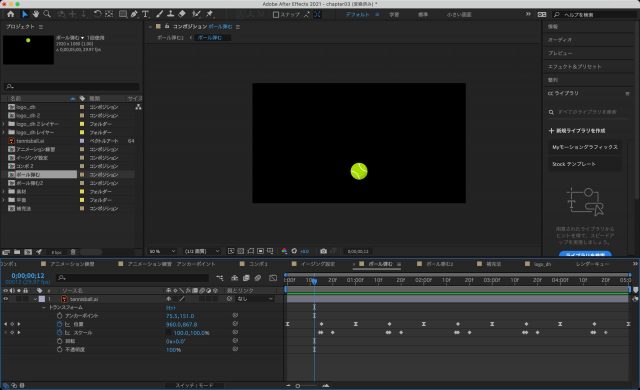
Task: Click create new library button
Action: pos(577,131)
